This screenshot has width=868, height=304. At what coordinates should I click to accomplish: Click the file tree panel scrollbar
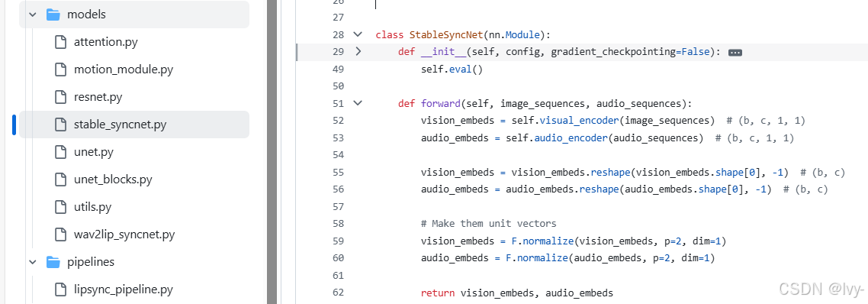pyautogui.click(x=272, y=152)
